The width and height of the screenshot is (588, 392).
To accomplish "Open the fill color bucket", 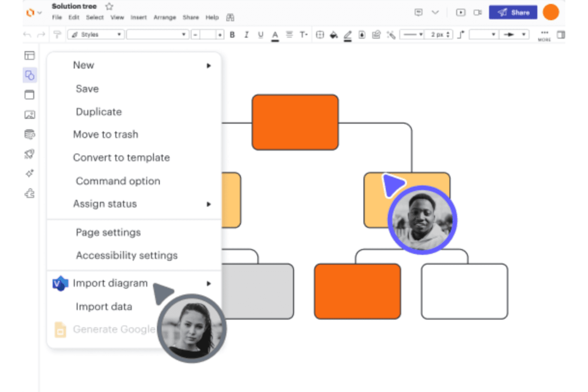I will point(334,35).
